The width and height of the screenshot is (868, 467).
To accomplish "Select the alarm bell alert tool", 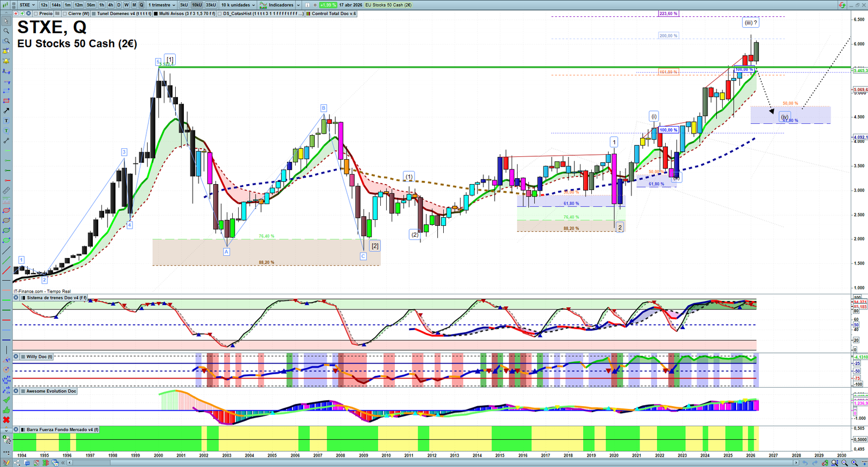I will [7, 61].
